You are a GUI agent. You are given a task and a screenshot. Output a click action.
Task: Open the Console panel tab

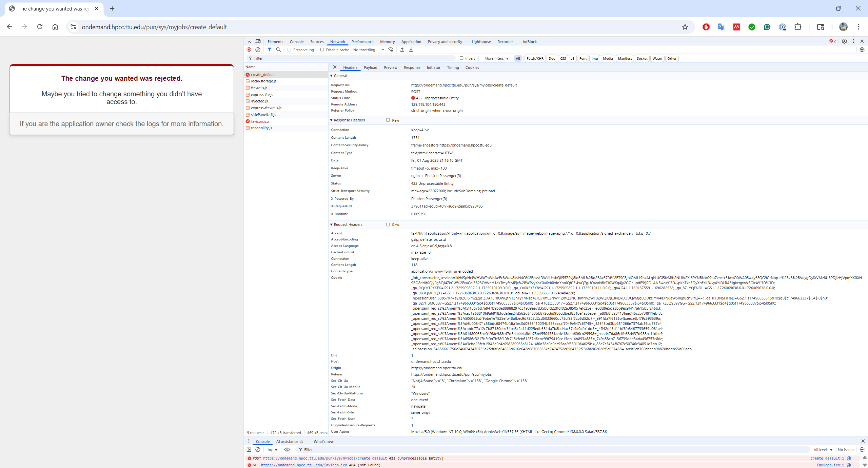(x=296, y=42)
